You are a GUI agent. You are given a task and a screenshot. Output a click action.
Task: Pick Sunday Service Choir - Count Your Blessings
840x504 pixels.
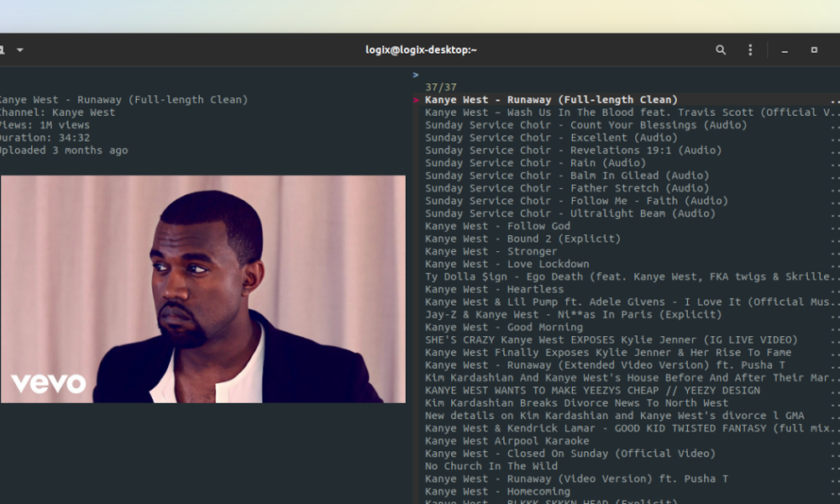[586, 125]
